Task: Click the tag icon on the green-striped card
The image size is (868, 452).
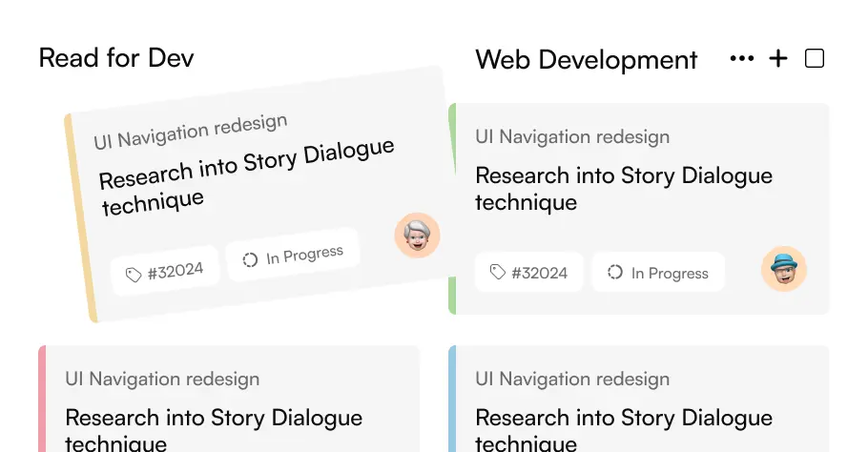Action: click(497, 273)
